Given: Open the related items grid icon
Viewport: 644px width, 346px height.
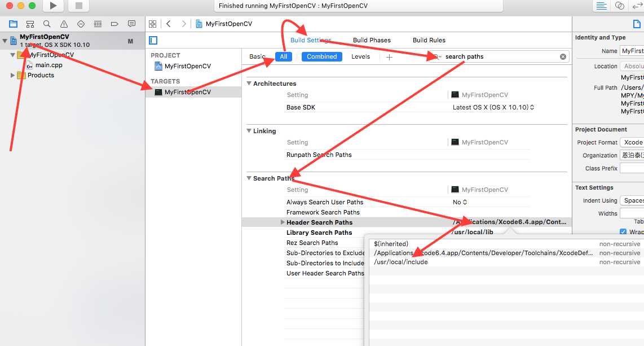Looking at the screenshot, I should [x=152, y=24].
